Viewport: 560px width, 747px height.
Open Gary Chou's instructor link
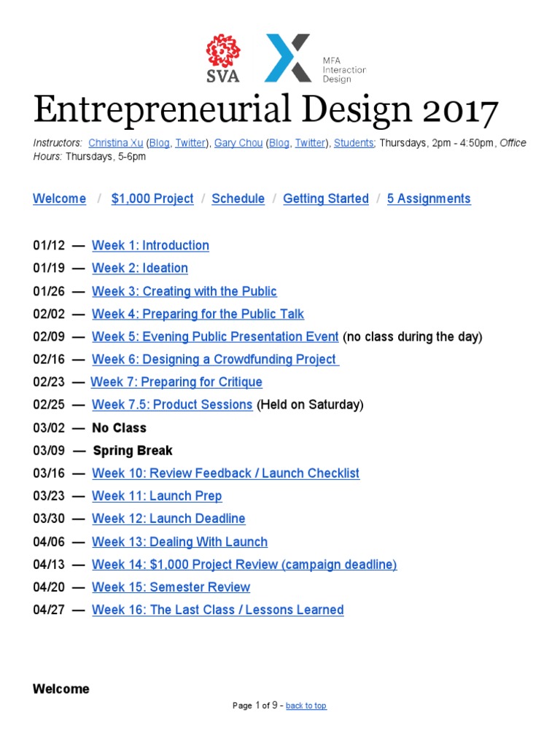(x=238, y=143)
